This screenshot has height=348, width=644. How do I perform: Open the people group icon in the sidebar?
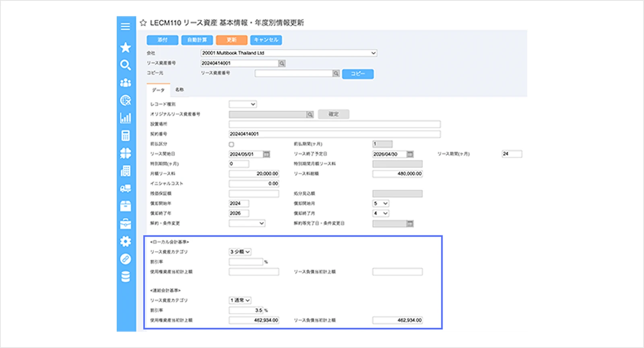pos(126,83)
